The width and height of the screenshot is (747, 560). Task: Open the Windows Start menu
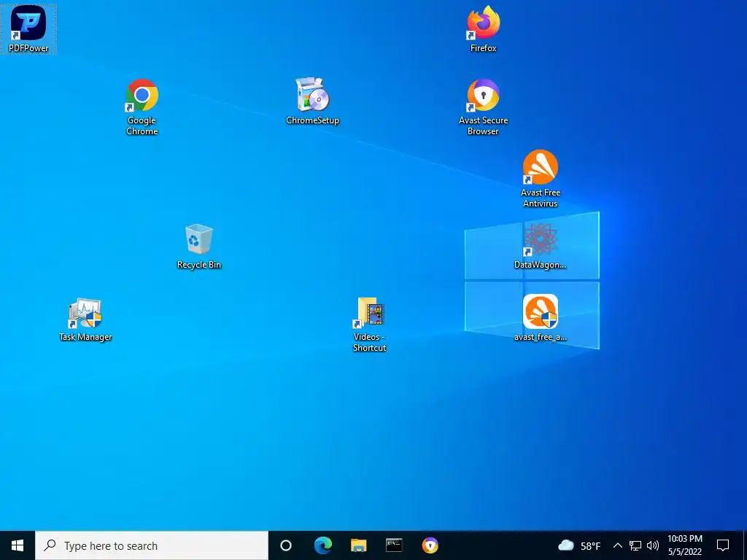(18, 545)
